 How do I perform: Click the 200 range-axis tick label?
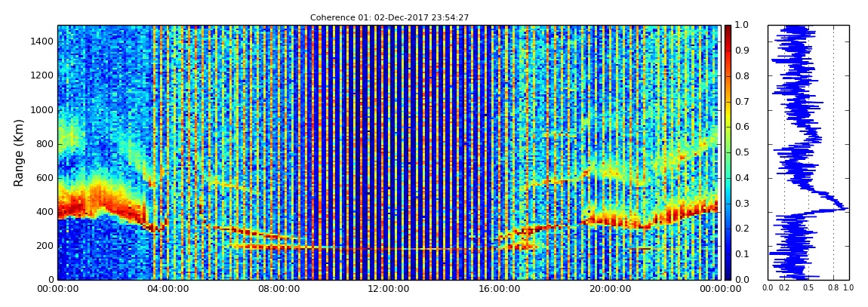click(46, 246)
